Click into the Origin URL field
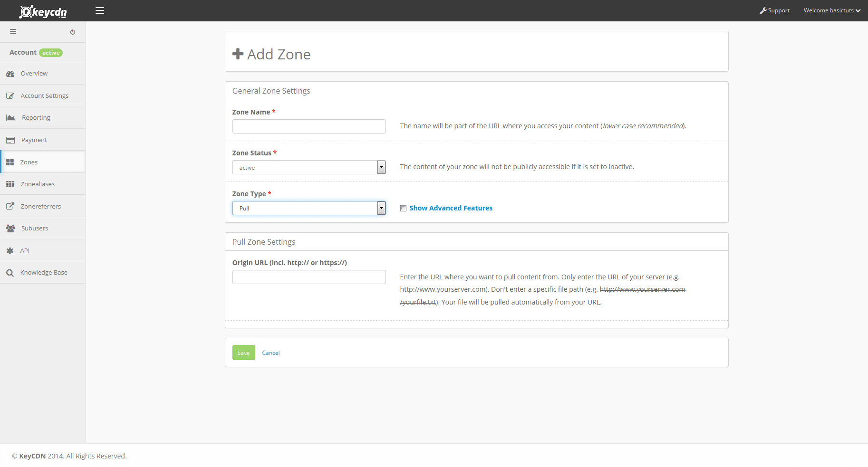The height and width of the screenshot is (467, 868). [x=309, y=277]
